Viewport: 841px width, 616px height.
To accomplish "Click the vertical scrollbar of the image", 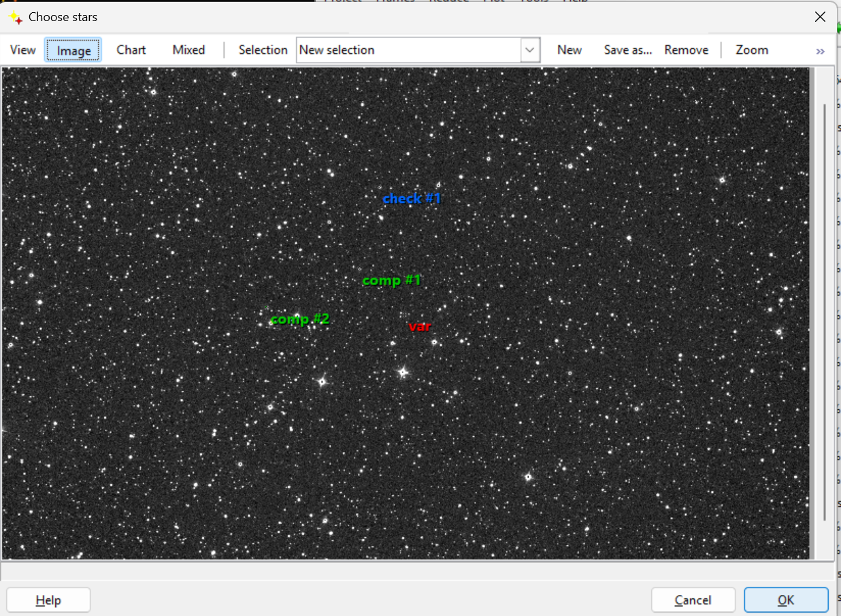I will pos(825,313).
